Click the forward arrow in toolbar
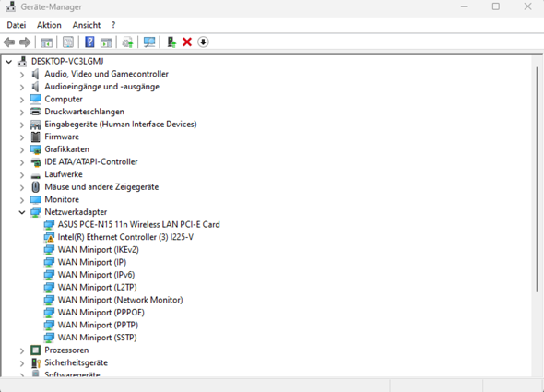This screenshot has width=544, height=392. [25, 42]
